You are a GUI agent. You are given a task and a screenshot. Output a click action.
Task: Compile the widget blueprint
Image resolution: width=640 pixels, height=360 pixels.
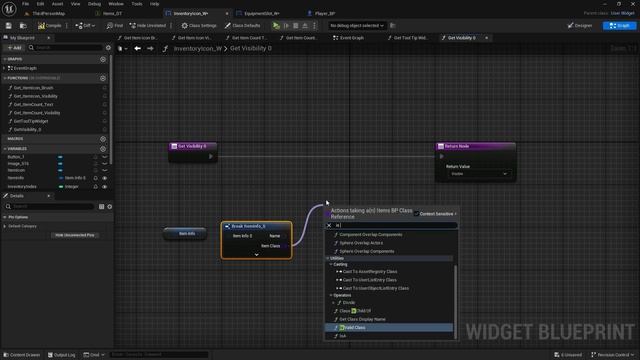pyautogui.click(x=49, y=26)
